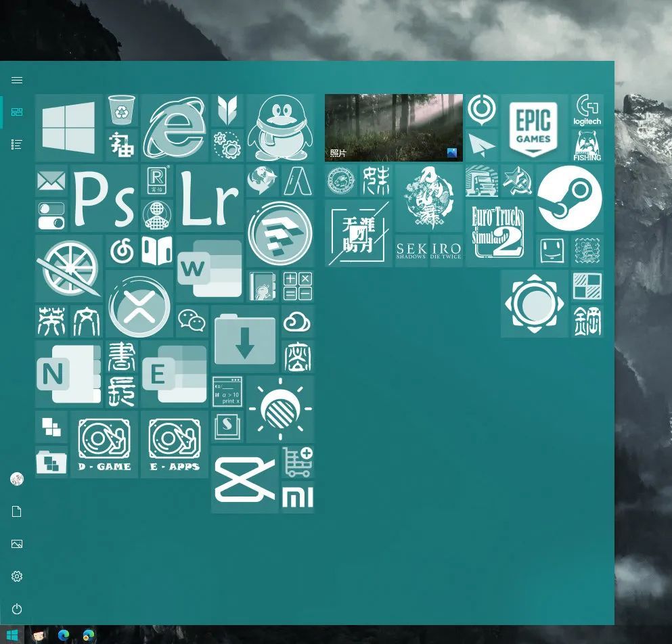This screenshot has height=644, width=672.
Task: Open the NetEase Cloud Music tile
Action: tap(122, 251)
